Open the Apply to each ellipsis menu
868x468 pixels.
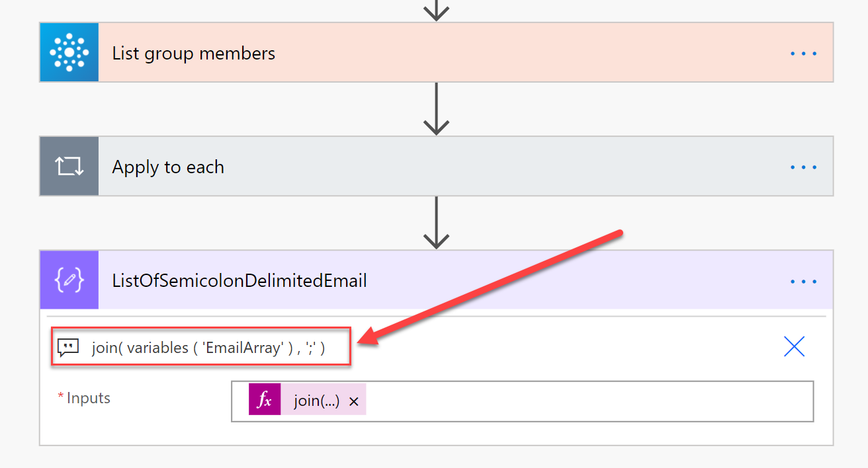[x=804, y=167]
